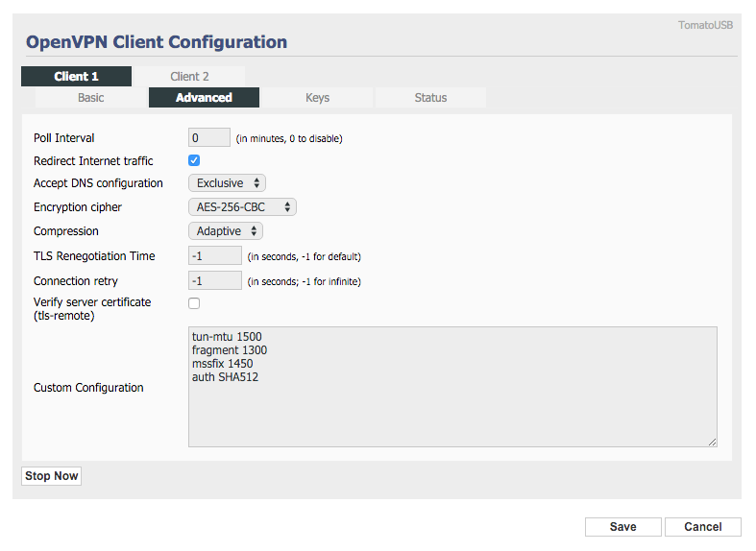Cancel the configuration changes
This screenshot has height=551, width=756.
click(x=703, y=527)
